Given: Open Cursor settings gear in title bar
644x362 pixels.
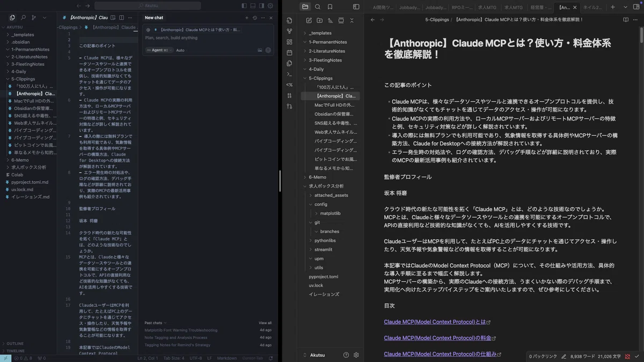Looking at the screenshot, I should point(270,5).
